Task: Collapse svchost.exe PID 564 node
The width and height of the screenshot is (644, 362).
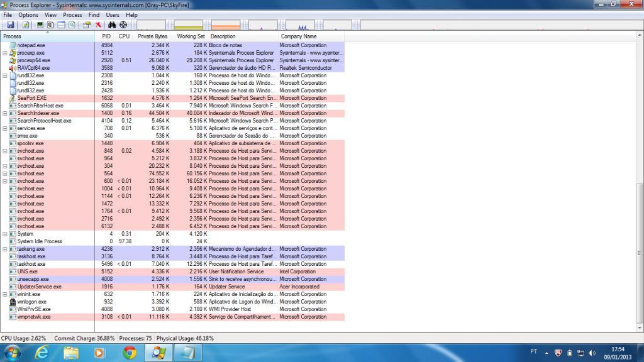Action: (x=5, y=173)
